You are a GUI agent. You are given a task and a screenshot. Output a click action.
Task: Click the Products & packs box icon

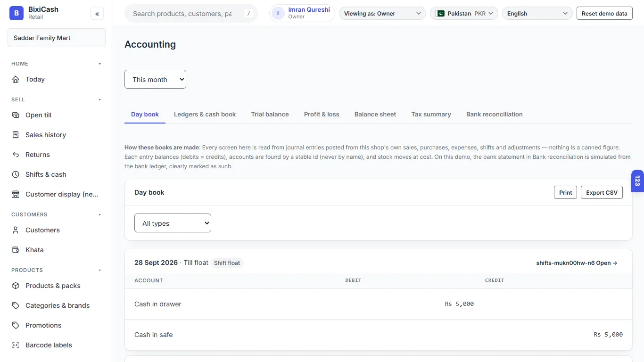[x=16, y=286]
